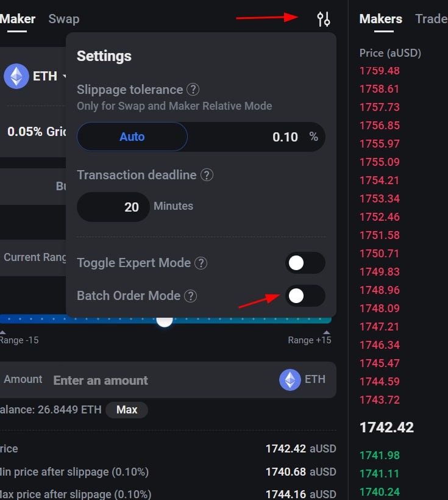Turn on Batch Order Mode switch
448x500 pixels.
tap(305, 296)
